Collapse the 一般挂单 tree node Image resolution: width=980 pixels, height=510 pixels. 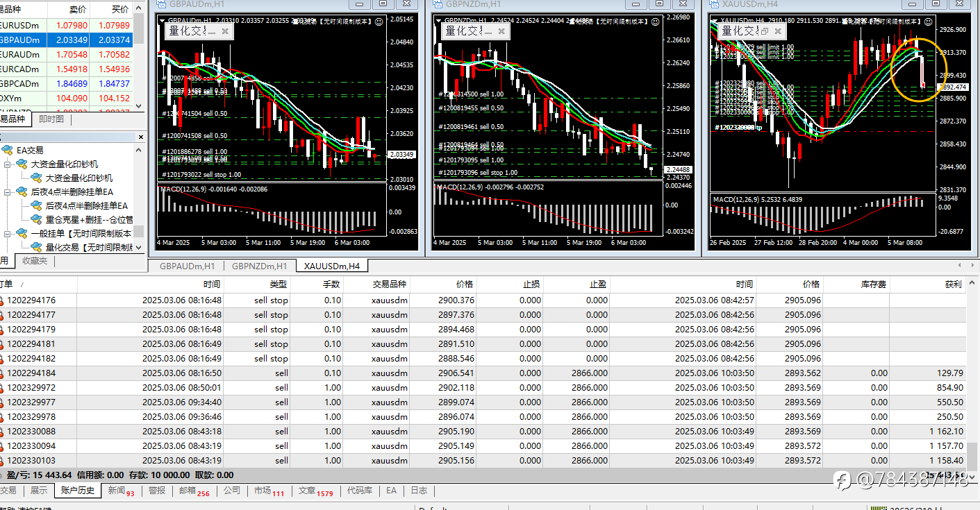tap(8, 234)
